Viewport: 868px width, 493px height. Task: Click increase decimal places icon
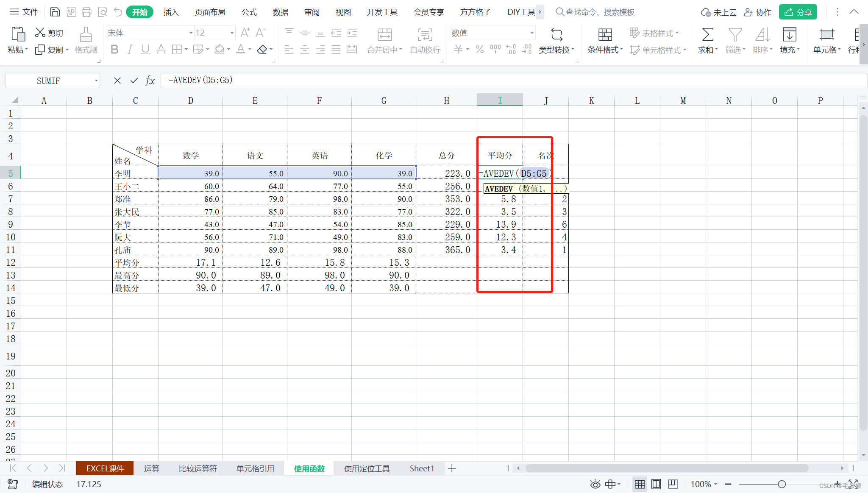click(x=511, y=50)
